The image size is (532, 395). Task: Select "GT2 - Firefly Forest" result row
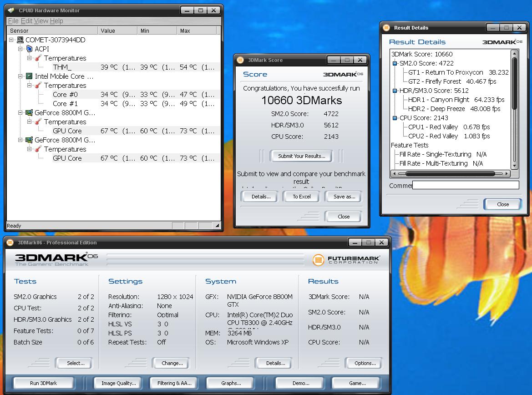coord(452,81)
